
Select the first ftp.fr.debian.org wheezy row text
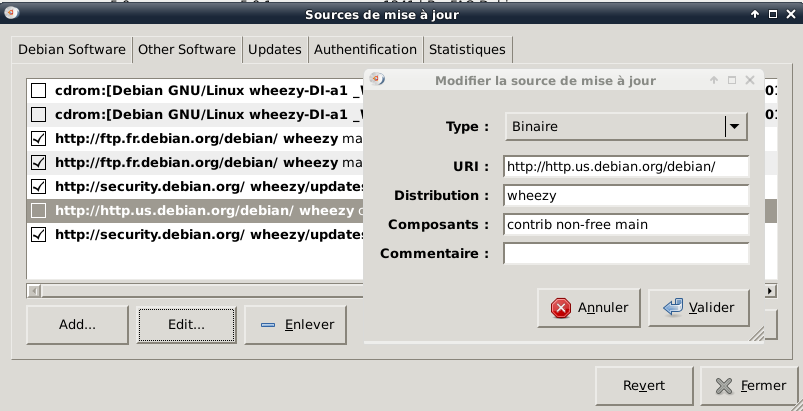[x=209, y=139]
